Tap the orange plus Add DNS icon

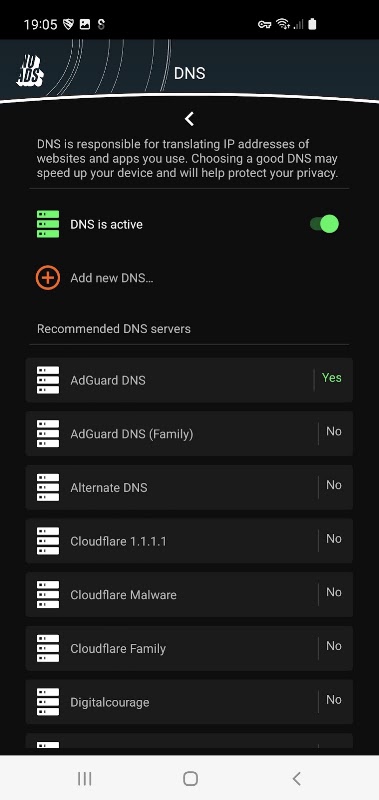click(48, 278)
